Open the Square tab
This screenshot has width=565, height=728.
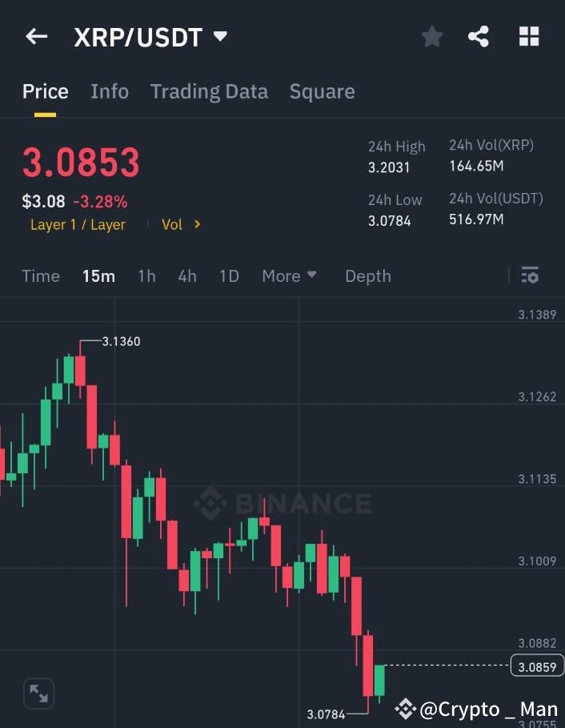pos(322,91)
